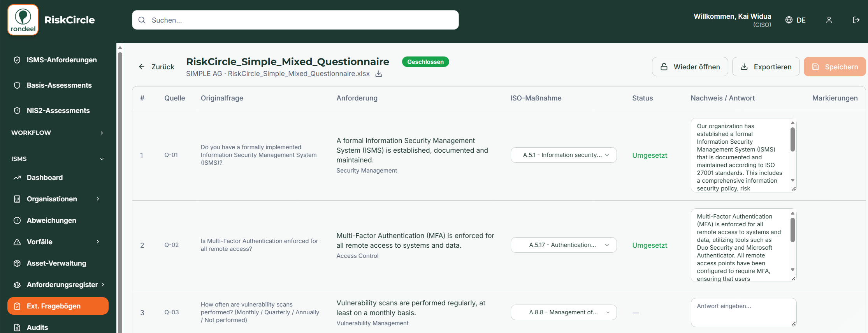This screenshot has width=868, height=333.
Task: Click the unlock icon in Wieder öffnen
Action: click(x=664, y=67)
